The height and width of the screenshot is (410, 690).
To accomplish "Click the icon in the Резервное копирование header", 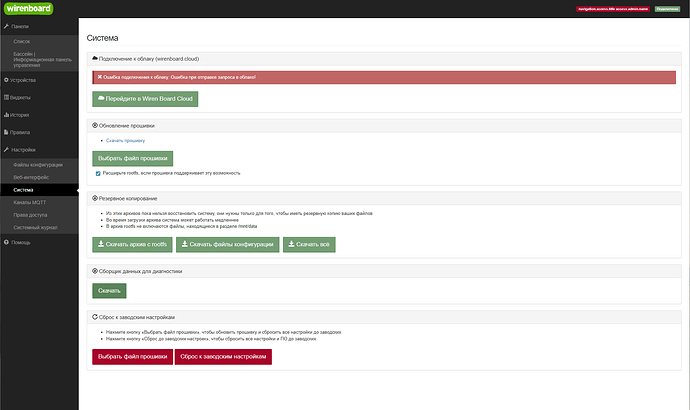I will click(x=95, y=198).
